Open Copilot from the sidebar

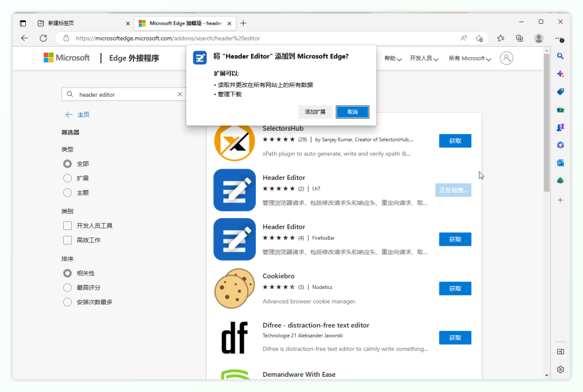point(560,73)
